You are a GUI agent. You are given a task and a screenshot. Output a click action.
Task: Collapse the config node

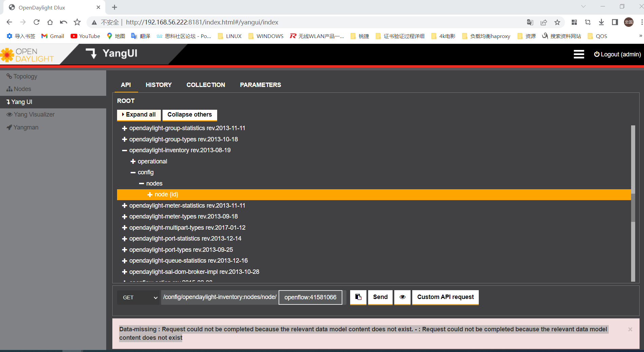click(133, 173)
